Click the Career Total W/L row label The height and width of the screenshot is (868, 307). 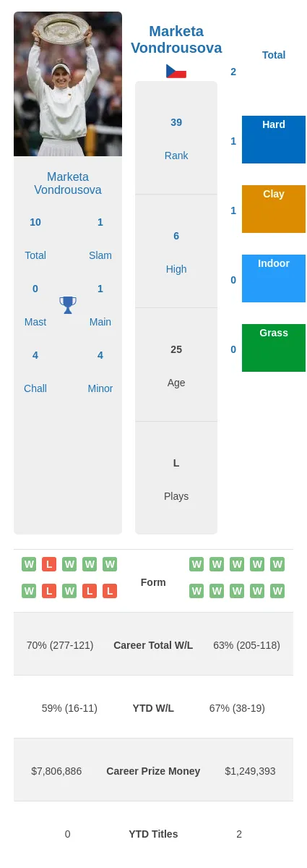pos(153,645)
